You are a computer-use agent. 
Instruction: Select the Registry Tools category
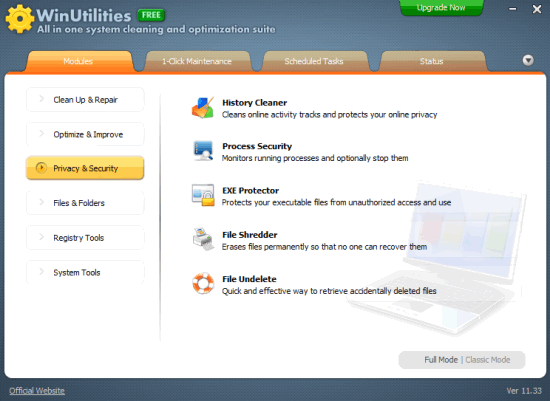[85, 238]
